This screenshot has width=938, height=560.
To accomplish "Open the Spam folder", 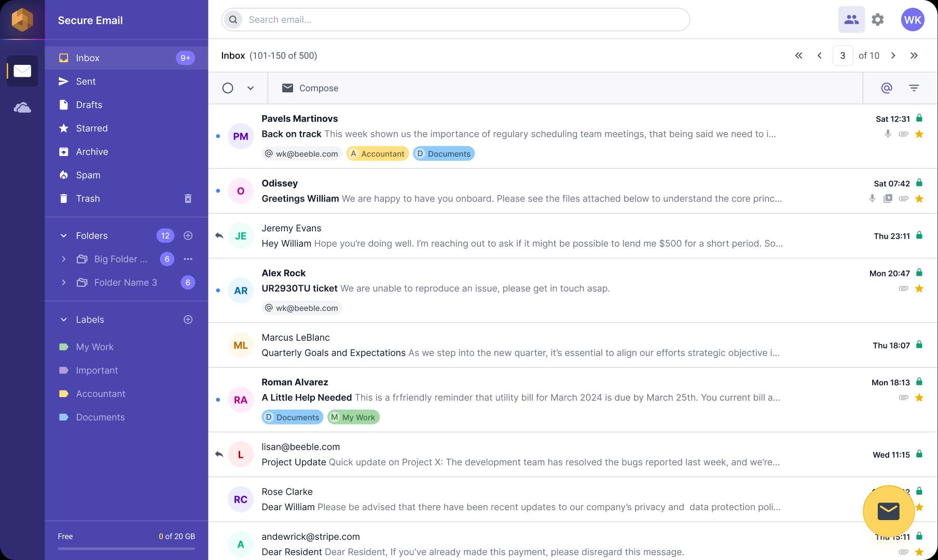I will pyautogui.click(x=126, y=175).
